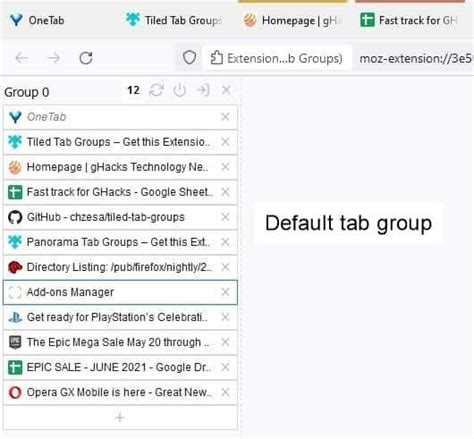
Task: Click the arrow-into-box icon for Group 0
Action: [x=203, y=90]
